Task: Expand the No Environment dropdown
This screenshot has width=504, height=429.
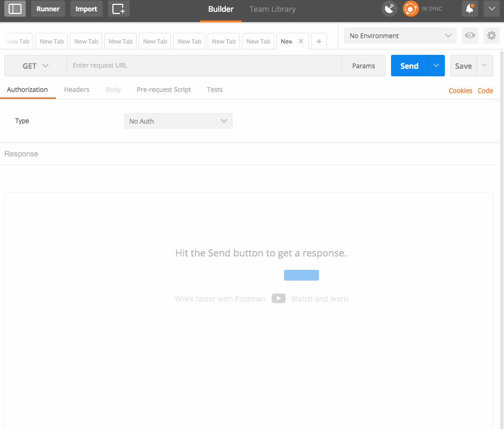Action: tap(399, 35)
